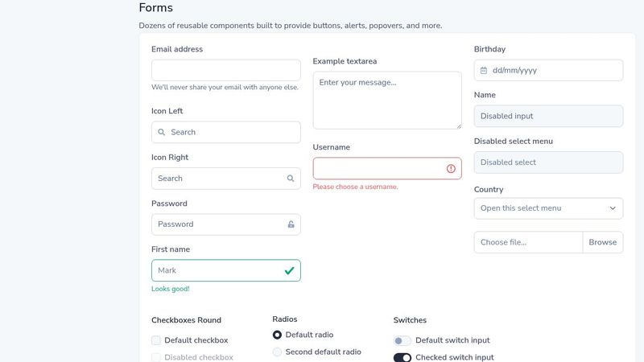
Task: Select the Second default radio
Action: click(x=278, y=352)
